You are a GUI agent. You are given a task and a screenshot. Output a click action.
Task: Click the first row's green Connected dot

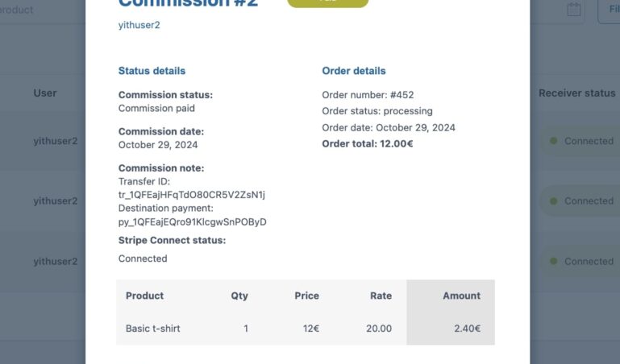553,141
